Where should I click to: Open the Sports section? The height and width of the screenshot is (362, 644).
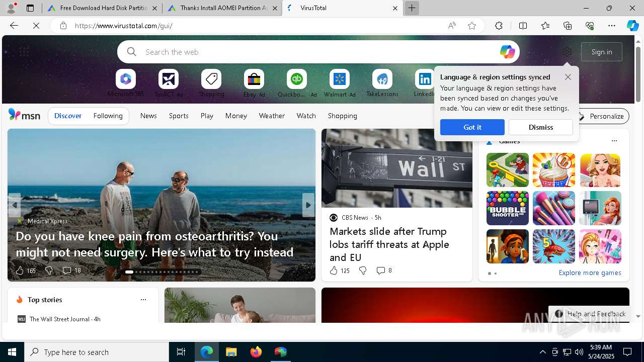click(x=179, y=116)
